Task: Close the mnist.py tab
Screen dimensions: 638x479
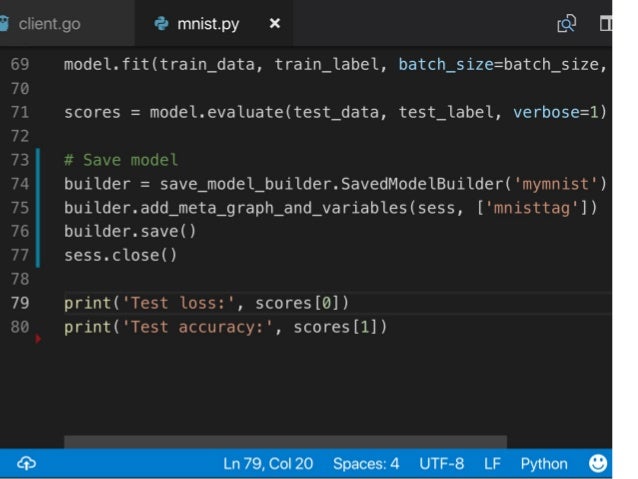Action: pos(275,23)
